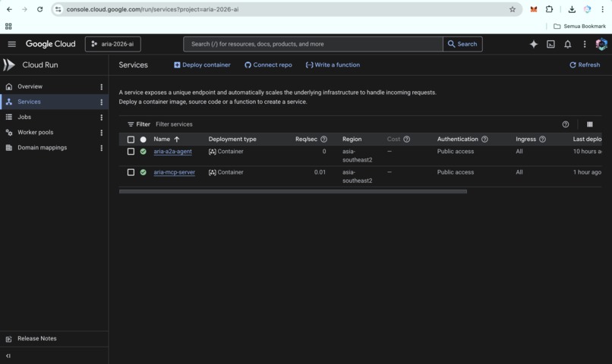Open the account avatar menu

(601, 44)
